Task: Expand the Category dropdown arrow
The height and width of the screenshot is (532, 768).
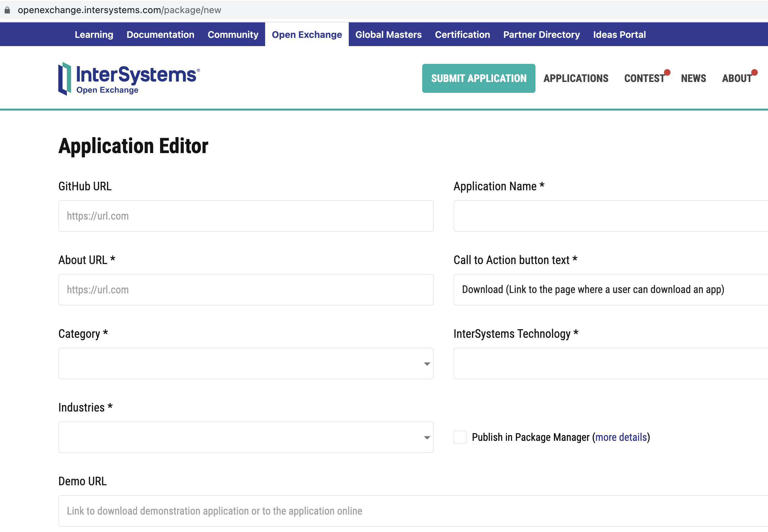Action: [x=426, y=364]
